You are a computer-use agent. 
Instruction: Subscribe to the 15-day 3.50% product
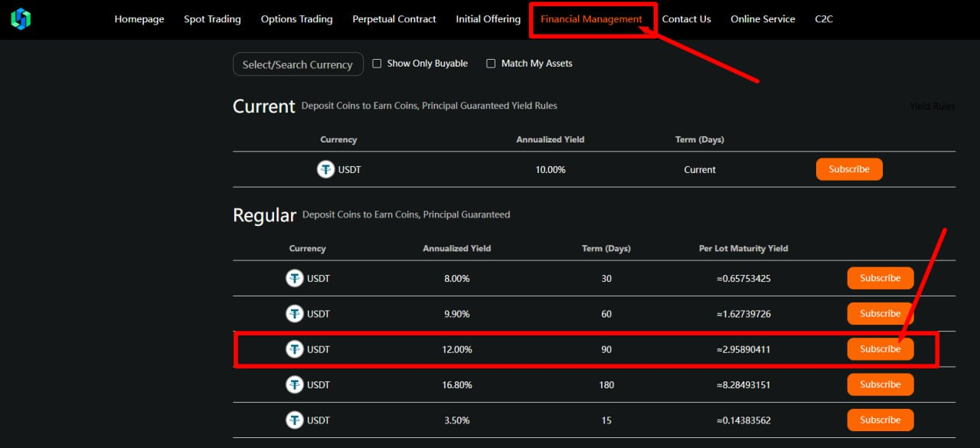(880, 420)
